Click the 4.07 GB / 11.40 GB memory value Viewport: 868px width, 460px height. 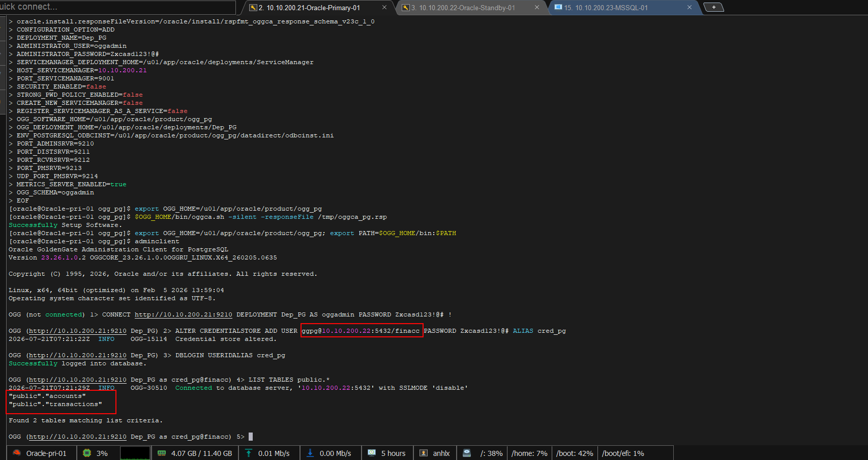click(201, 453)
